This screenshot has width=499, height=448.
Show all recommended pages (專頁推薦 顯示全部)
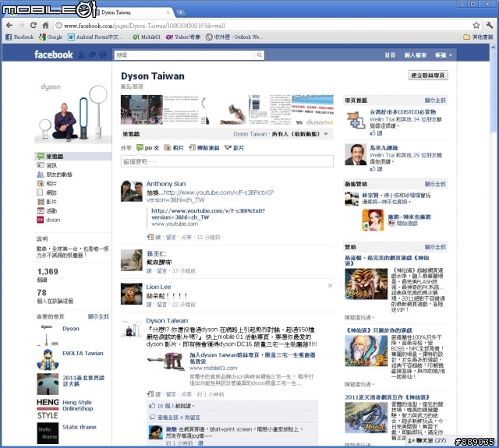(435, 101)
